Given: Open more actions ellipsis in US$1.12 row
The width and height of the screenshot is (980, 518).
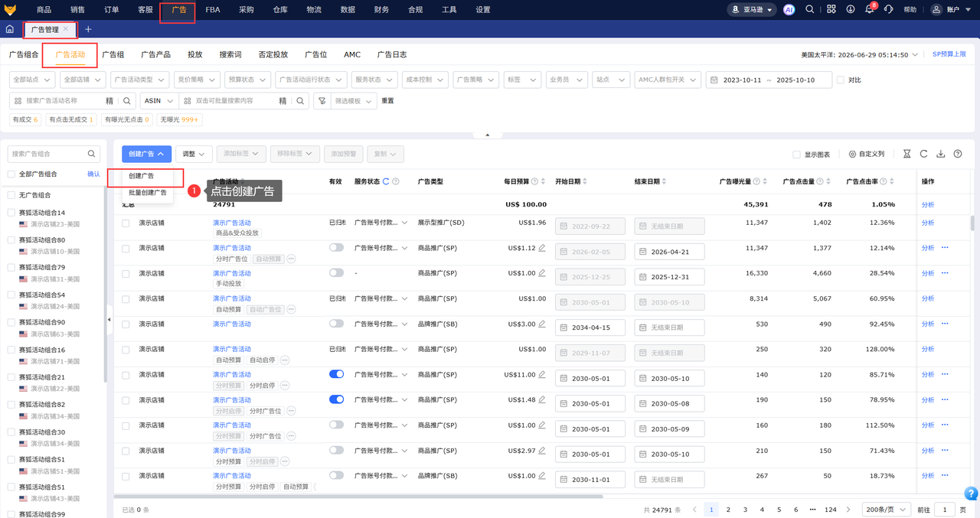Looking at the screenshot, I should (x=945, y=248).
